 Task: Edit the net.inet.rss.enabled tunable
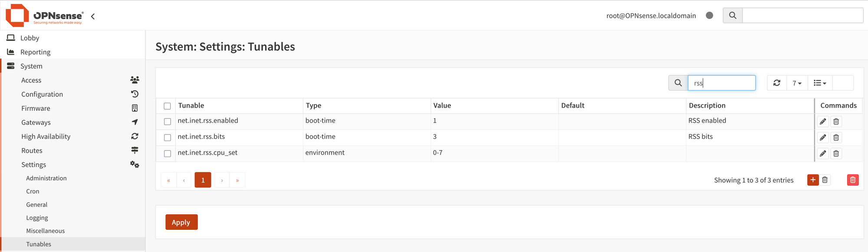pyautogui.click(x=822, y=121)
